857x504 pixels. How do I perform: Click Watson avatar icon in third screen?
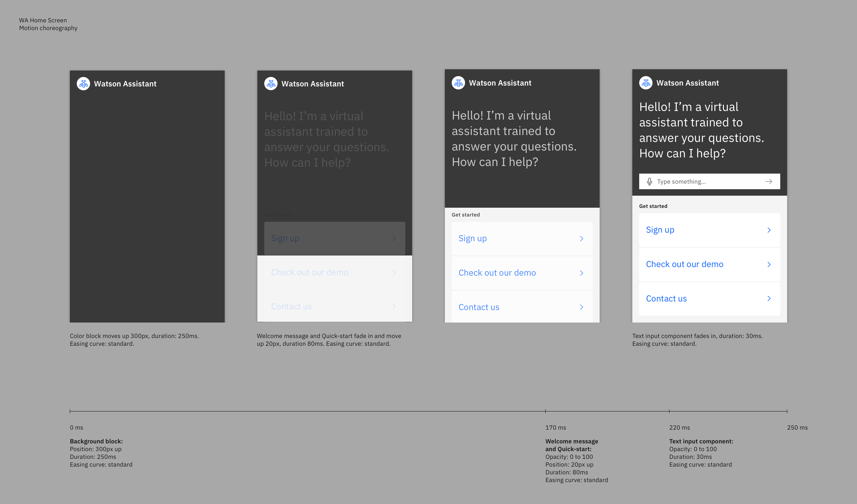pyautogui.click(x=458, y=83)
